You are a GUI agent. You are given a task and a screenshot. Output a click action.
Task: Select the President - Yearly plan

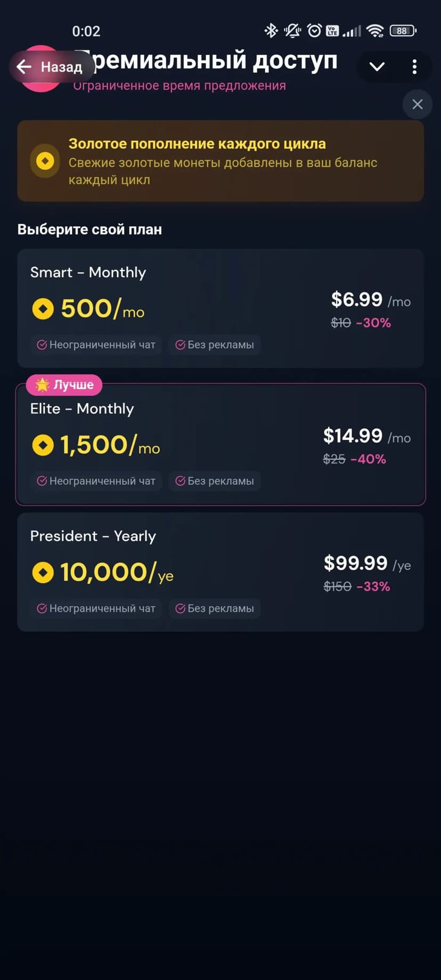[220, 572]
